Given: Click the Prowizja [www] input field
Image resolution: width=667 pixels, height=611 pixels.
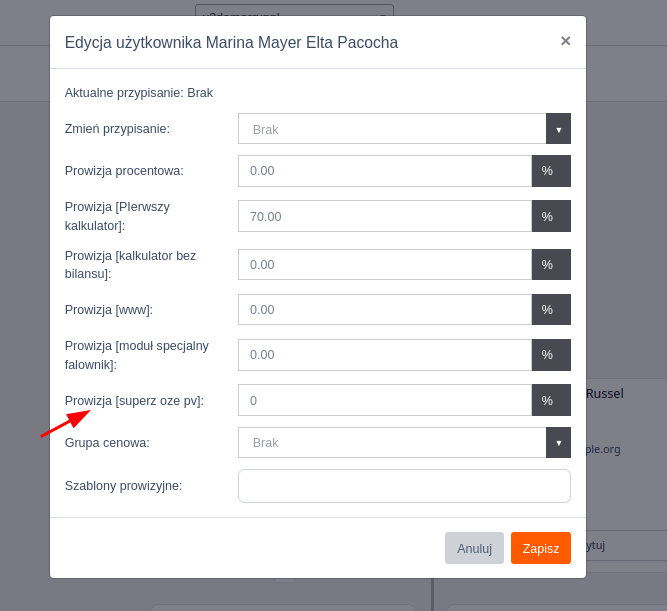Looking at the screenshot, I should click(385, 310).
